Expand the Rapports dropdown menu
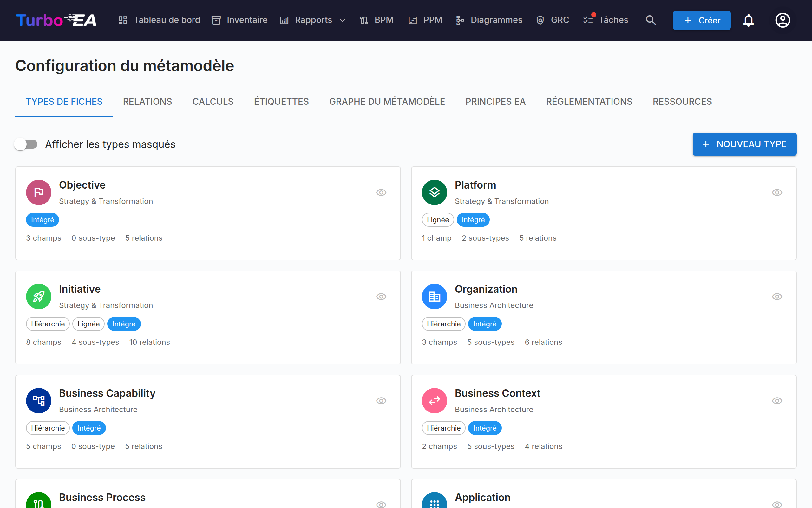The image size is (812, 508). click(x=313, y=20)
